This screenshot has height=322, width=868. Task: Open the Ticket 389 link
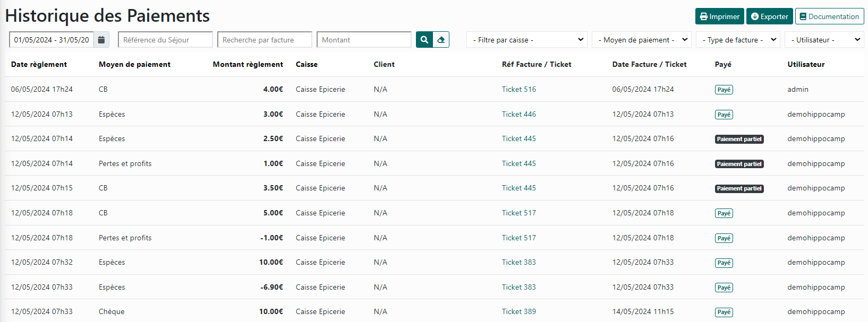(x=518, y=311)
